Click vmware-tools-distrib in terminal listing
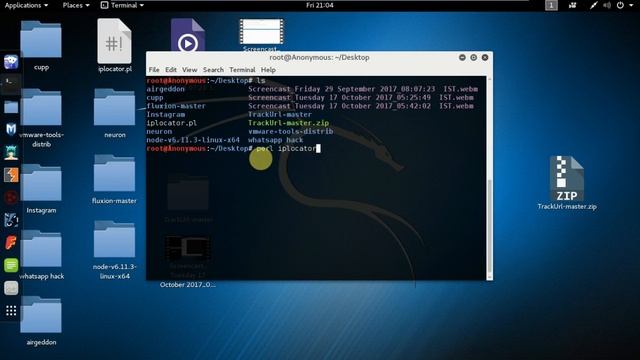The width and height of the screenshot is (640, 360). [x=291, y=131]
